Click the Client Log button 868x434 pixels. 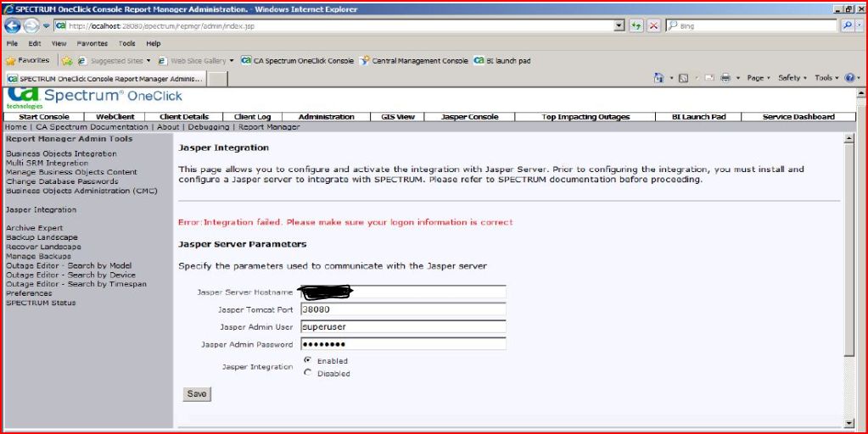point(253,117)
